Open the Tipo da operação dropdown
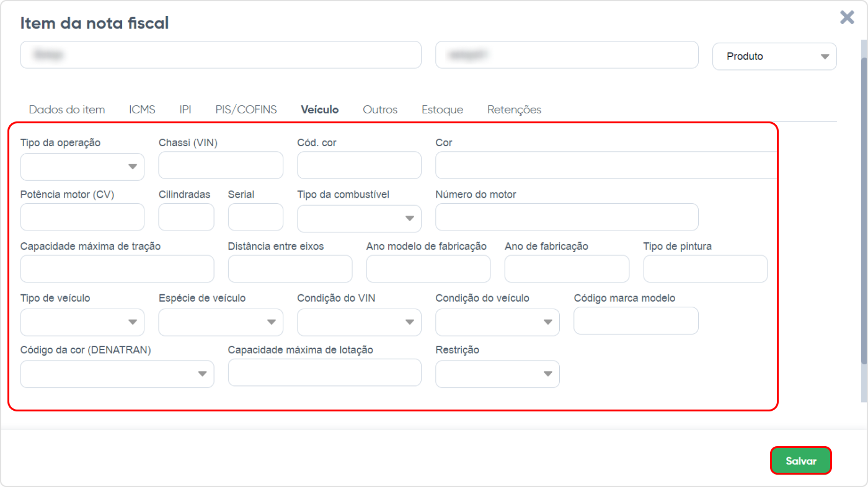 pyautogui.click(x=81, y=167)
